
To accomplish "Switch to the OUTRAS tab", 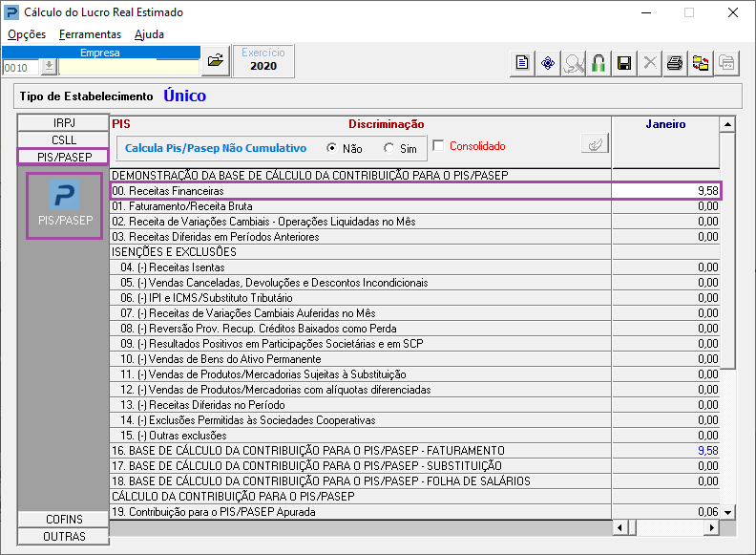I will [x=64, y=537].
